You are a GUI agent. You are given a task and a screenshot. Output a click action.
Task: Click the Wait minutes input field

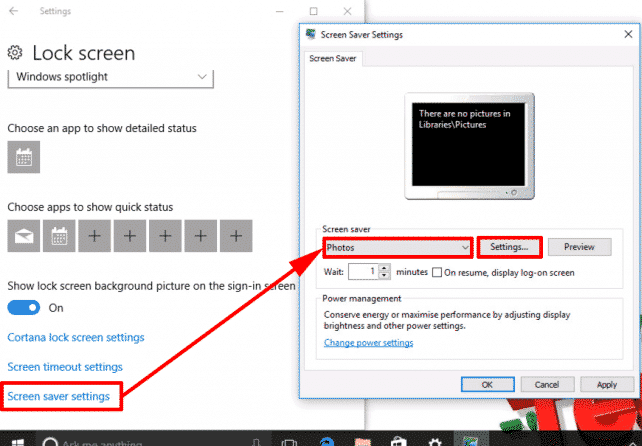(364, 272)
